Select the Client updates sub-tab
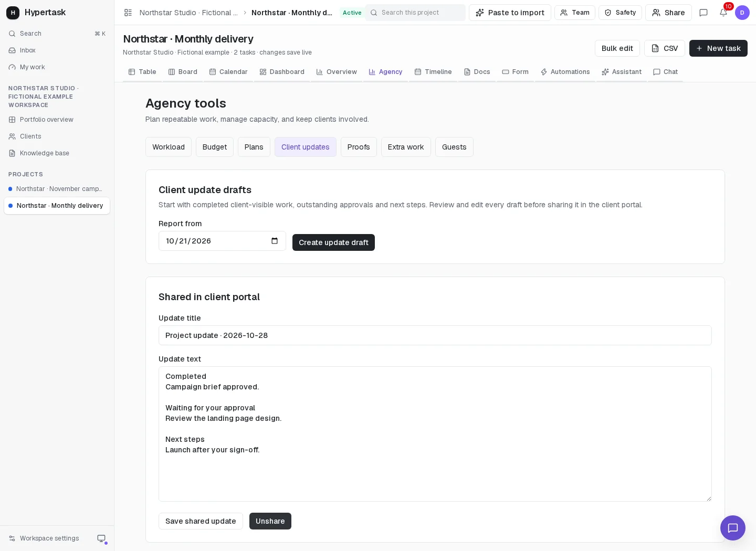The height and width of the screenshot is (551, 756). pos(306,147)
